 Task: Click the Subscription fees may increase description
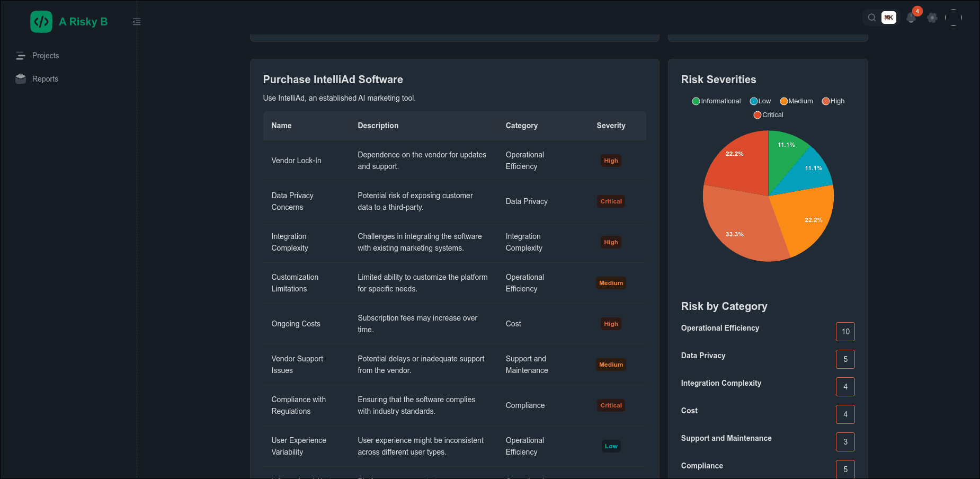pyautogui.click(x=417, y=324)
